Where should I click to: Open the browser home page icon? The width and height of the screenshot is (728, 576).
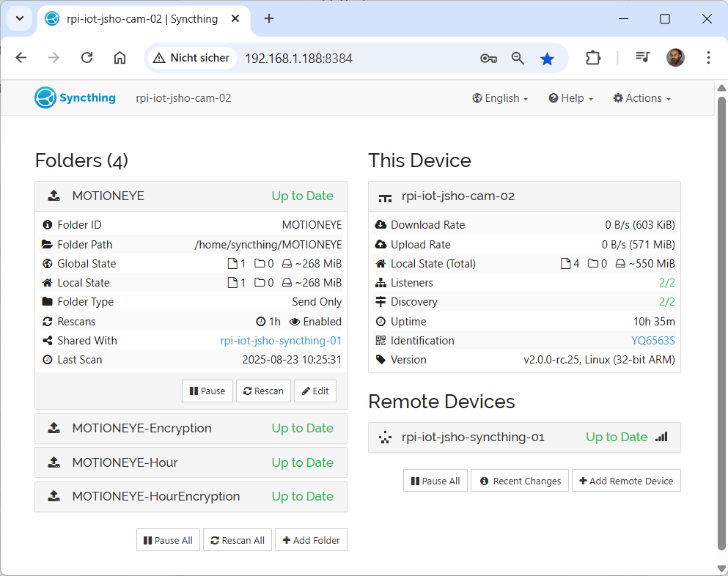point(120,58)
